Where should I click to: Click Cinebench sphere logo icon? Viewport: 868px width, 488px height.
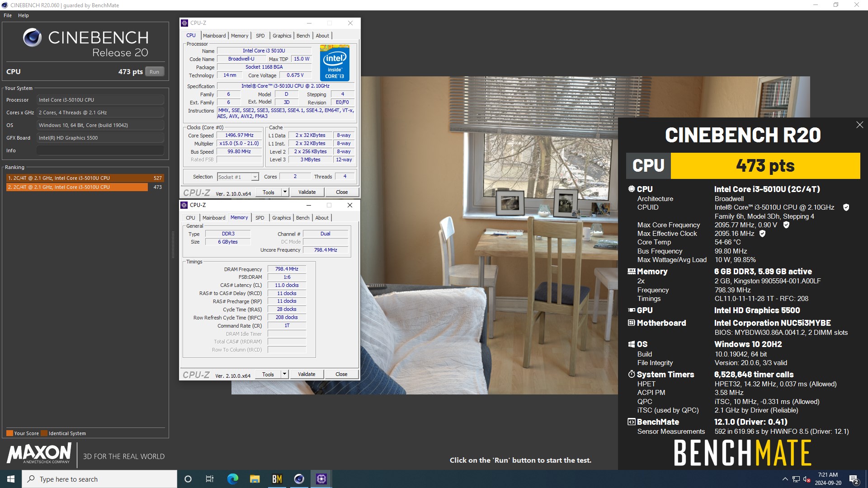coord(32,38)
